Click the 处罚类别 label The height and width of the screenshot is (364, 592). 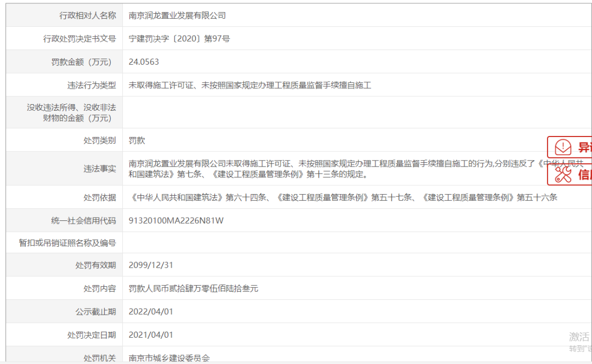[x=100, y=140]
